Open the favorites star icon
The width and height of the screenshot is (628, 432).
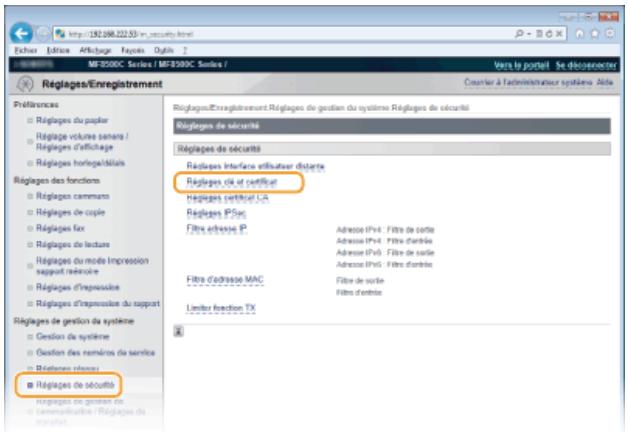point(595,34)
